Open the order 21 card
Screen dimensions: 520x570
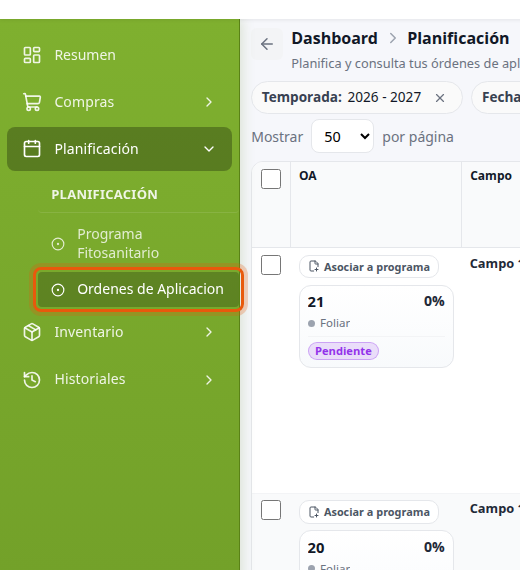(x=376, y=326)
